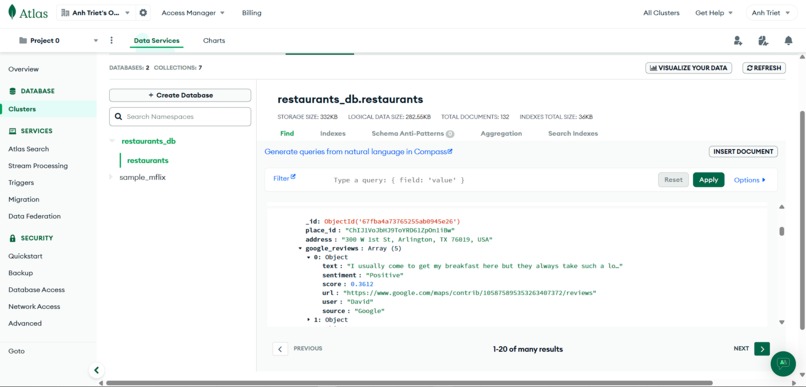The image size is (806, 387).
Task: Open the Project 0 selector dropdown
Action: click(x=58, y=41)
